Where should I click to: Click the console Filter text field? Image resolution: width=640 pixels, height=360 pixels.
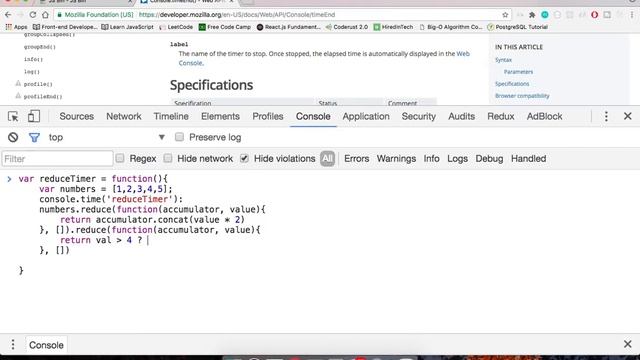[x=58, y=158]
